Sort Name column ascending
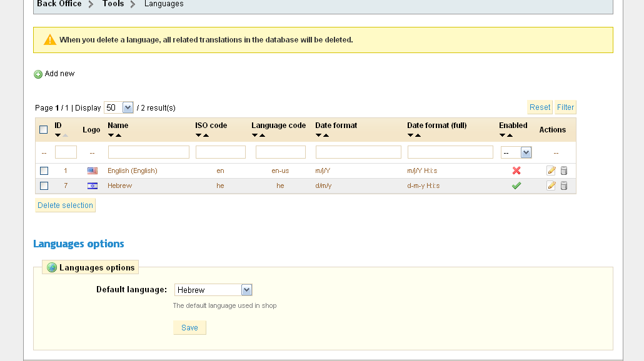Screen dimensions: 644x361 coord(118,136)
